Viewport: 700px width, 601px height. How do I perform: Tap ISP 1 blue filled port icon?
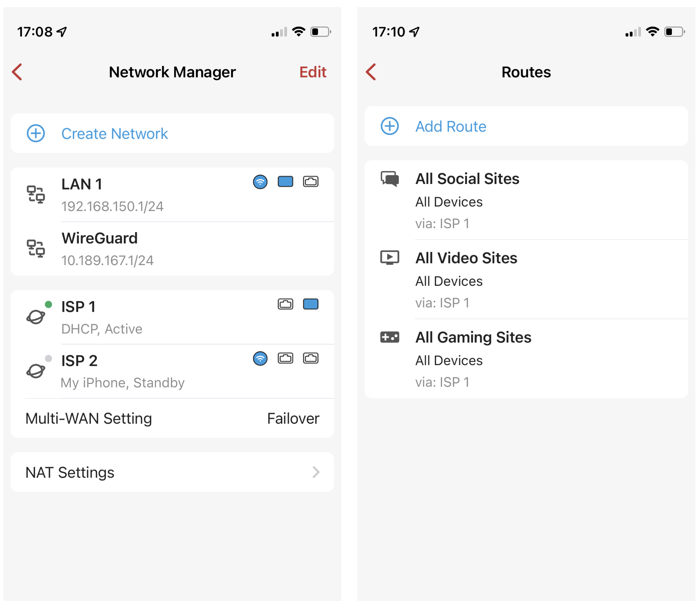[311, 304]
